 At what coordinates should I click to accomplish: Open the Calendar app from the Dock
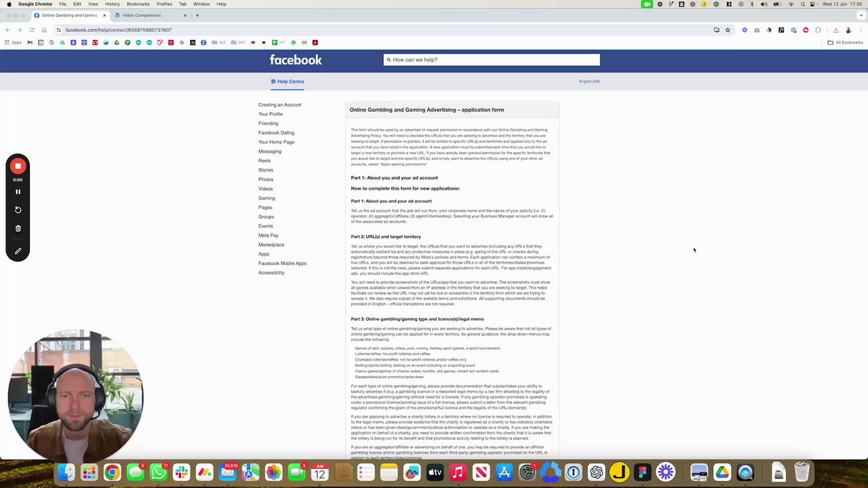[319, 472]
